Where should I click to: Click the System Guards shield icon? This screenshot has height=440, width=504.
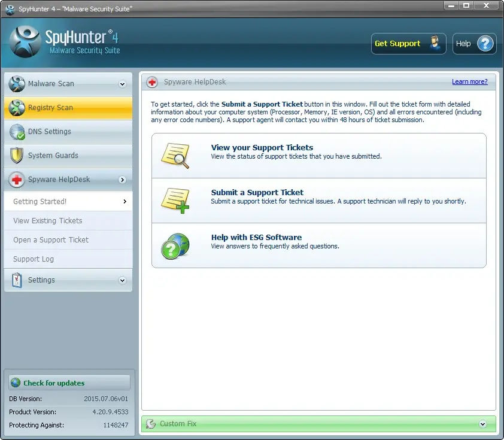(16, 156)
